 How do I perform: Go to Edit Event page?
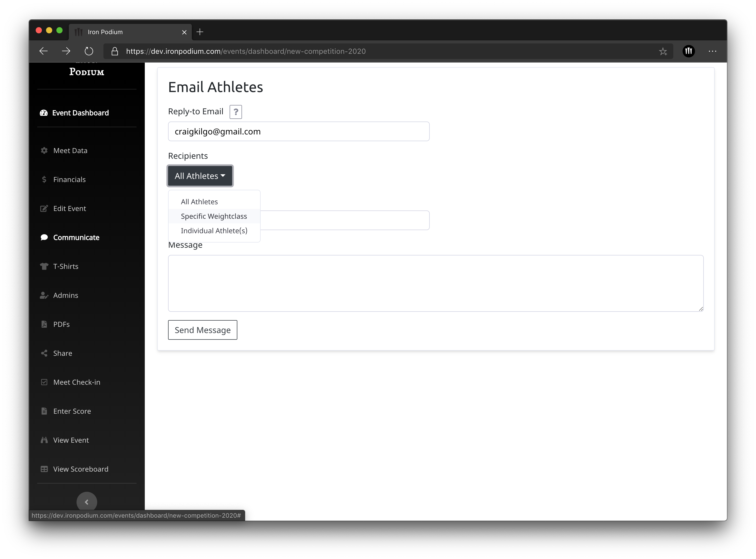[x=70, y=208]
